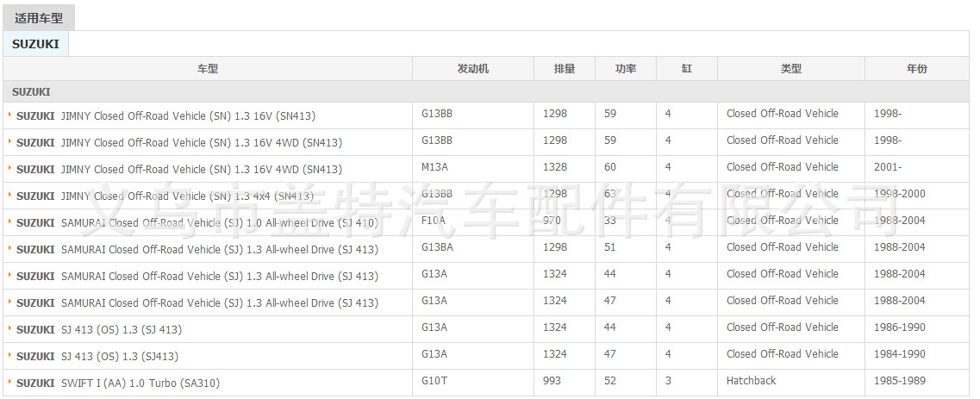980x399 pixels.
Task: Click the orange arrow beside JIMNY 1.3 4x4 (SN413)
Action: 10,195
